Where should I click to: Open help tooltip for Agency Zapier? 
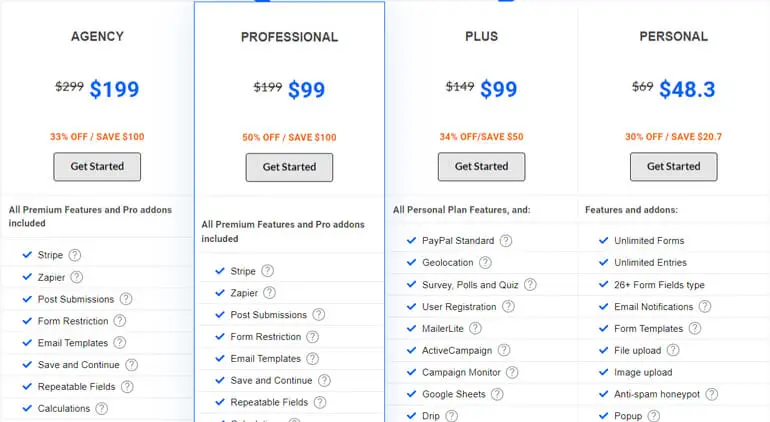tap(77, 277)
